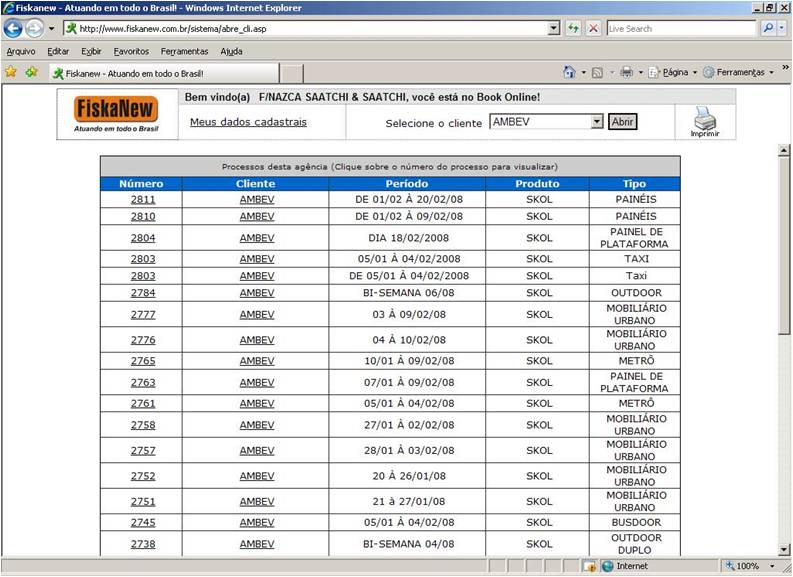Open the search options dropdown arrow
This screenshot has height=577, width=793.
pyautogui.click(x=781, y=28)
